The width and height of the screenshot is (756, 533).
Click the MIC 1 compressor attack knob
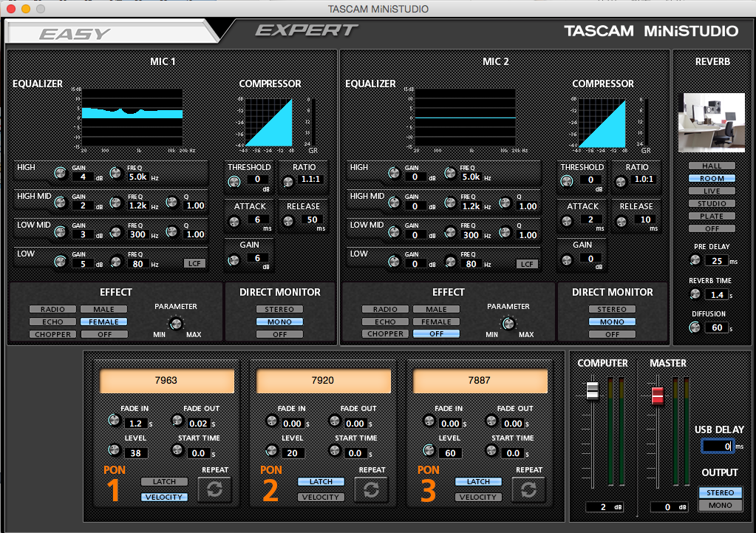click(234, 221)
